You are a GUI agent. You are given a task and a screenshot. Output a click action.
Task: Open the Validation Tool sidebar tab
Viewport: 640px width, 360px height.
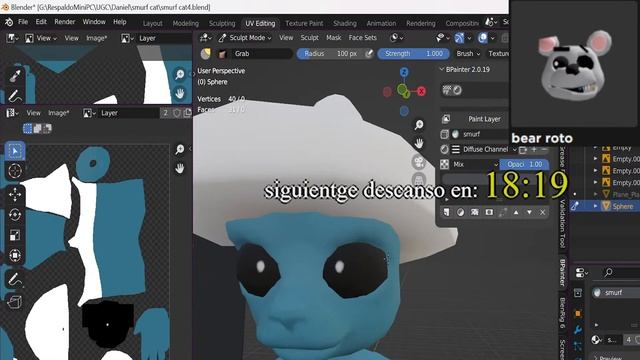click(562, 224)
